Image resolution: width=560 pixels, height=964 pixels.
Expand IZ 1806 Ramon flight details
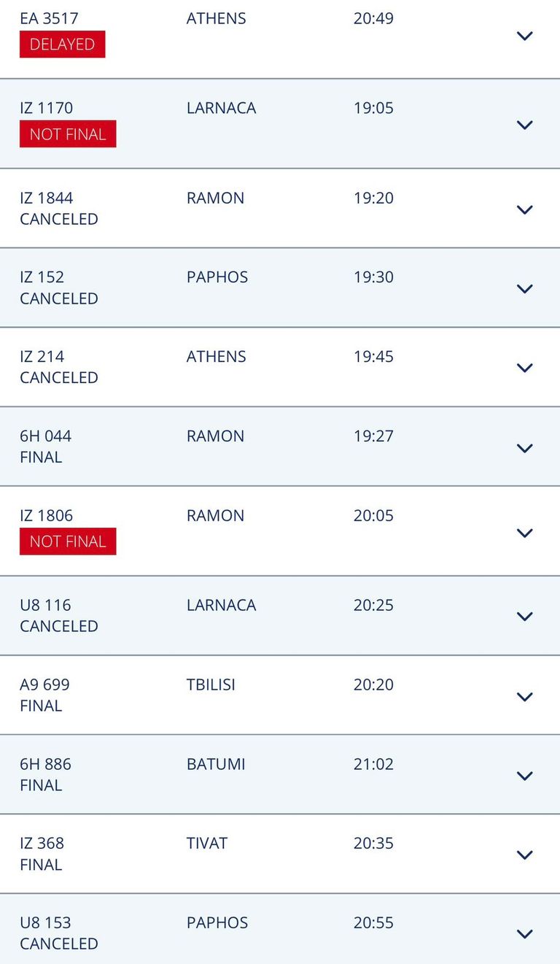tap(524, 533)
